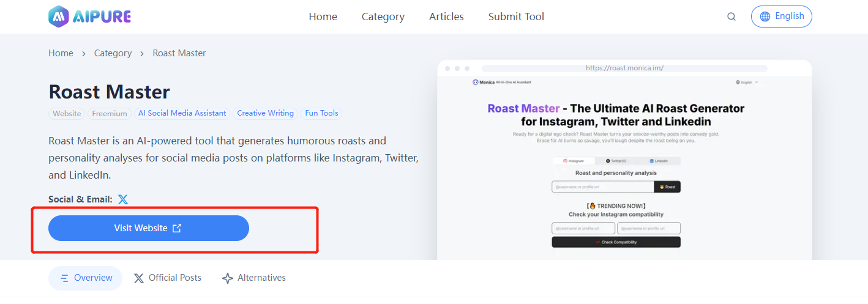Click the Social & Email label
This screenshot has width=868, height=304.
[80, 199]
